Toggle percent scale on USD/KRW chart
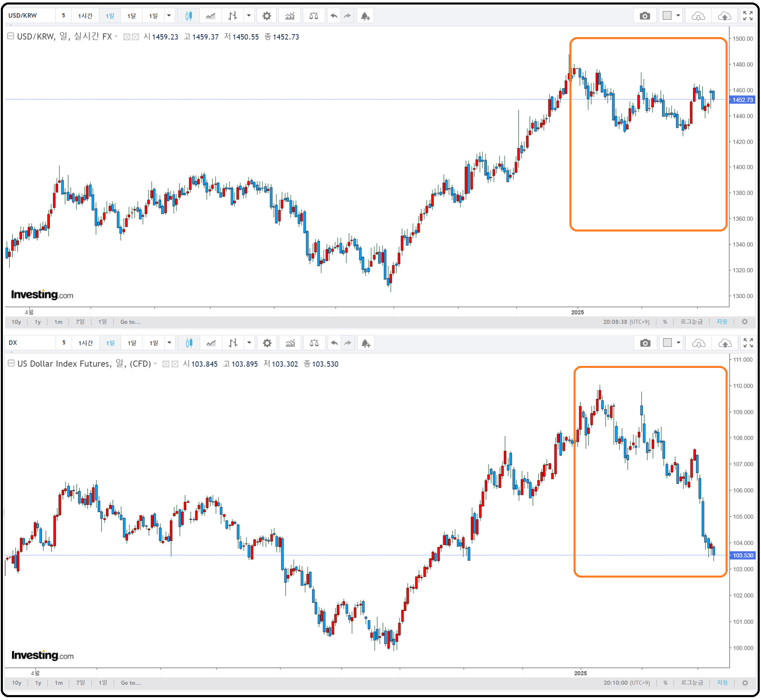This screenshot has height=700, width=761. (x=665, y=322)
